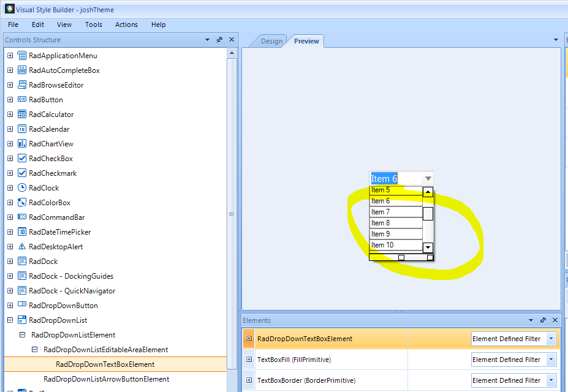Click the dropdown list scrollbar thumb

coord(428,214)
